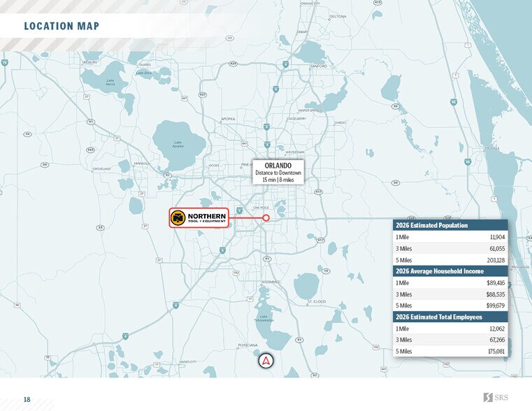Screen dimensions: 532x411
Task: Click the Location Map page title
Action: [62, 26]
